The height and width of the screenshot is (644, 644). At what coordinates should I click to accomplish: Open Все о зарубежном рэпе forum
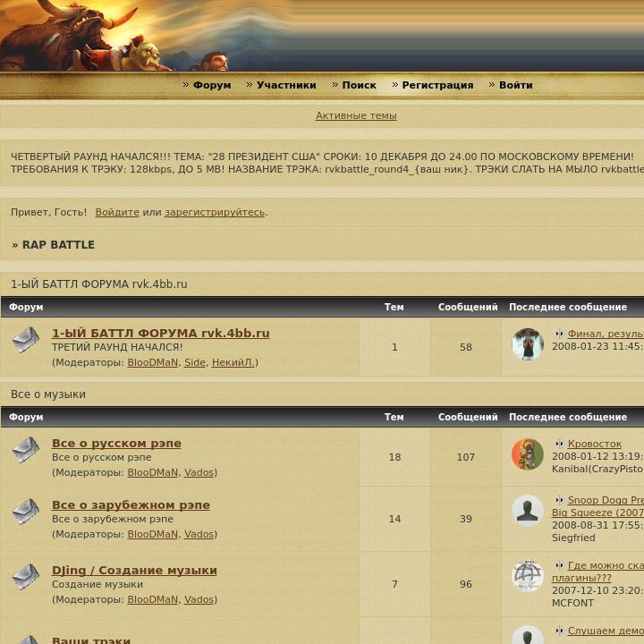coord(131,504)
